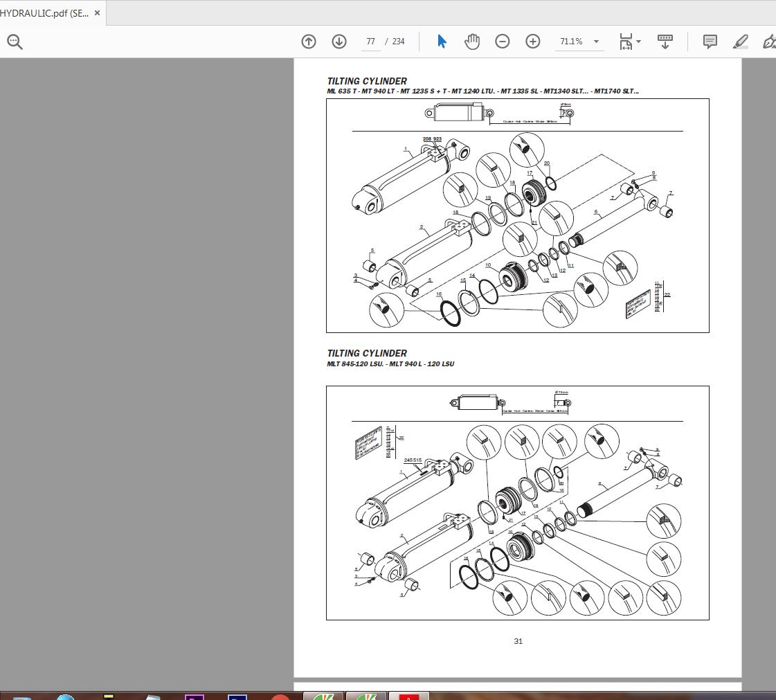Click part label '208 923' in upper diagram
The image size is (776, 700).
click(432, 139)
